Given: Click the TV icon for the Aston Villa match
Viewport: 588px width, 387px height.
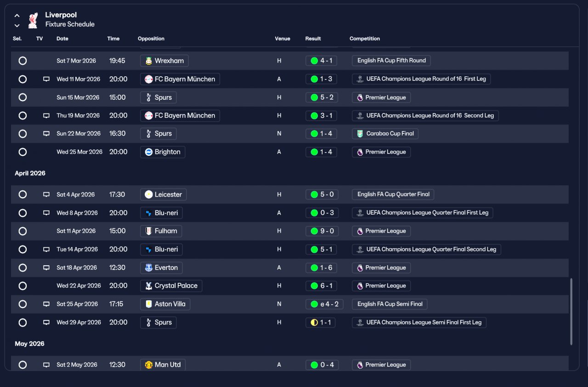Looking at the screenshot, I should pos(46,304).
